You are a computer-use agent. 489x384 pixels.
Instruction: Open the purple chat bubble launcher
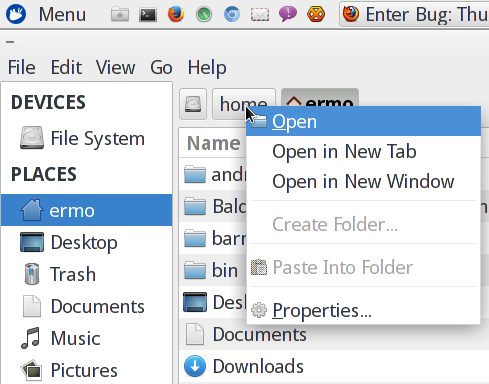pyautogui.click(x=288, y=15)
